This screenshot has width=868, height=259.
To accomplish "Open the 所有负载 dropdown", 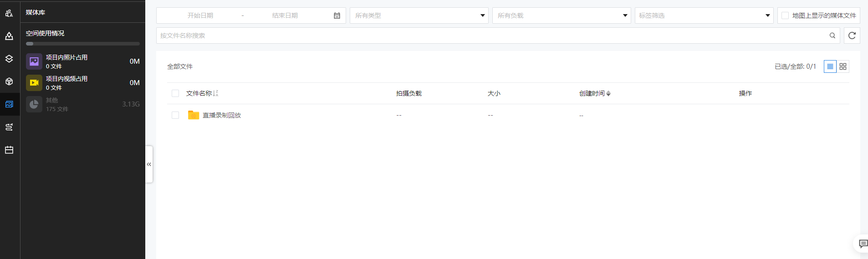I will point(561,15).
